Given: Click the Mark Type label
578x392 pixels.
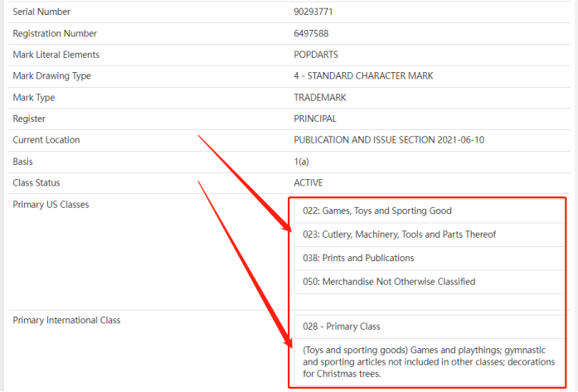Looking at the screenshot, I should pos(33,98).
